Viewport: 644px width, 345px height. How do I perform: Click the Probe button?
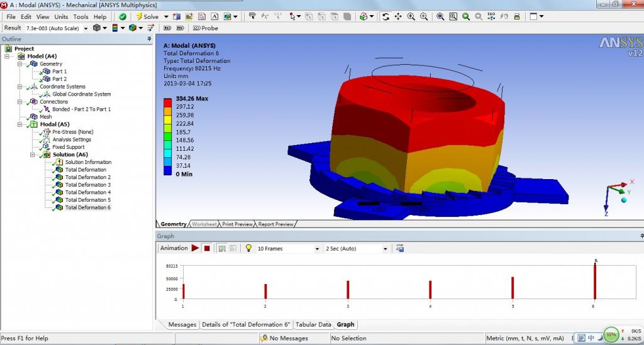pos(206,28)
